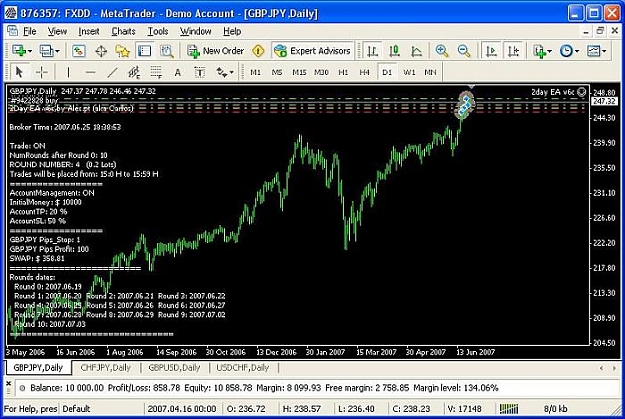Image resolution: width=625 pixels, height=419 pixels.
Task: Expand the Profiles dropdown arrow
Action: (57, 51)
